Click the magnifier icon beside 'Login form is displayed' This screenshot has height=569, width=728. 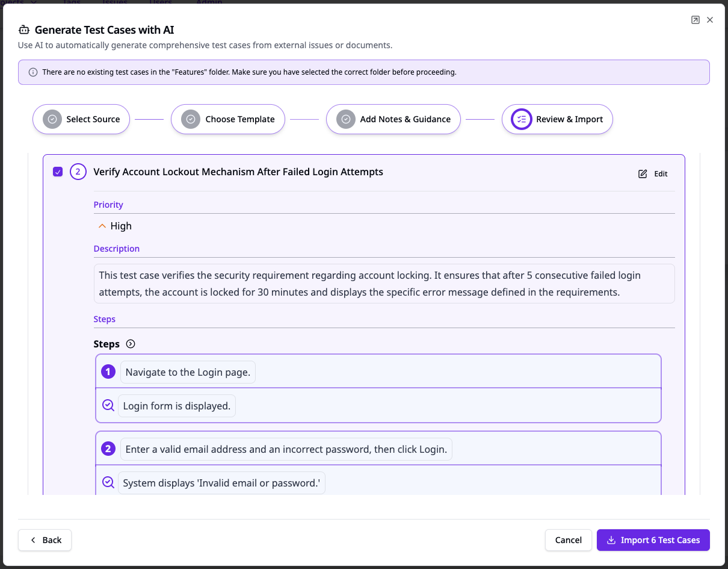(x=108, y=405)
